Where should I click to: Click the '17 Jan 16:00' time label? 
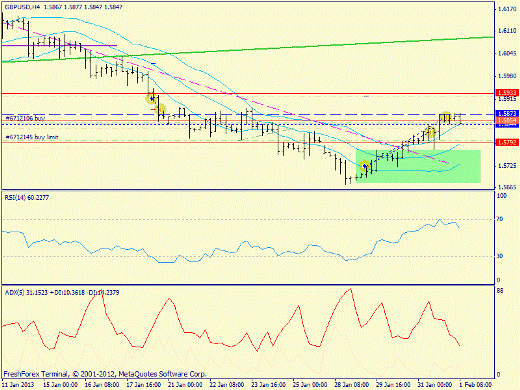(144, 385)
